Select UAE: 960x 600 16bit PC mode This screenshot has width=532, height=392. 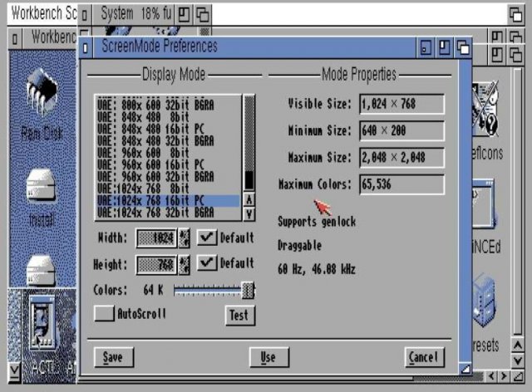point(168,164)
